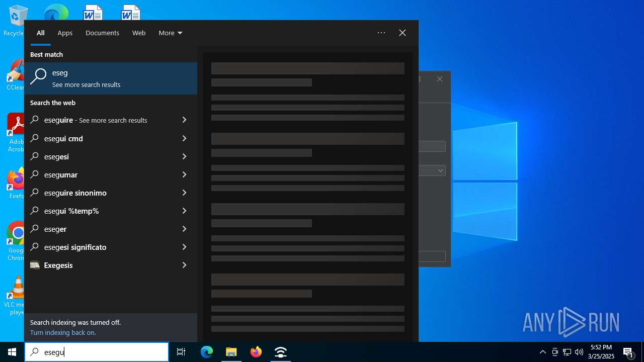
Task: Expand arrow next to eseguire
Action: tap(184, 120)
